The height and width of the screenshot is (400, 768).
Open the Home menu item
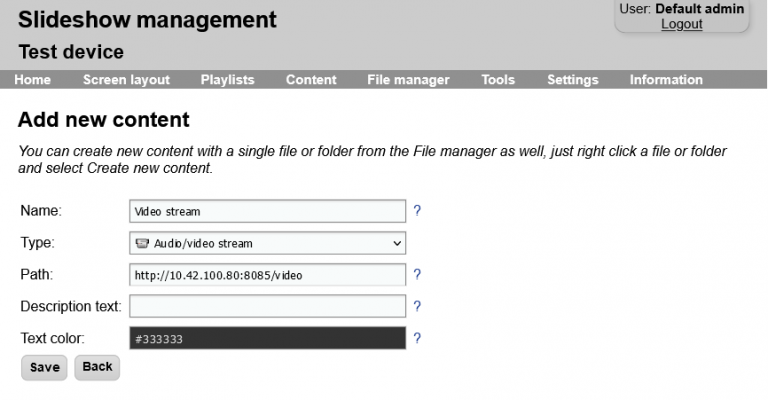32,80
